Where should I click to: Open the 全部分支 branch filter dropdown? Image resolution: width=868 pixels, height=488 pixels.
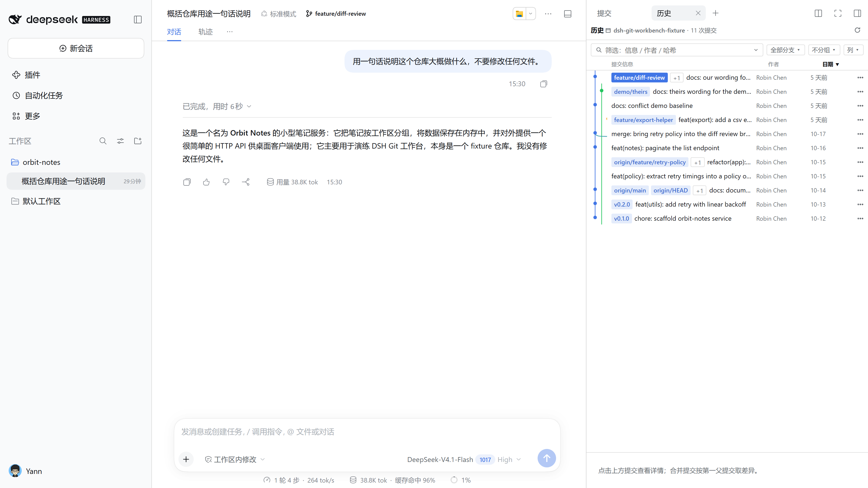pyautogui.click(x=785, y=50)
